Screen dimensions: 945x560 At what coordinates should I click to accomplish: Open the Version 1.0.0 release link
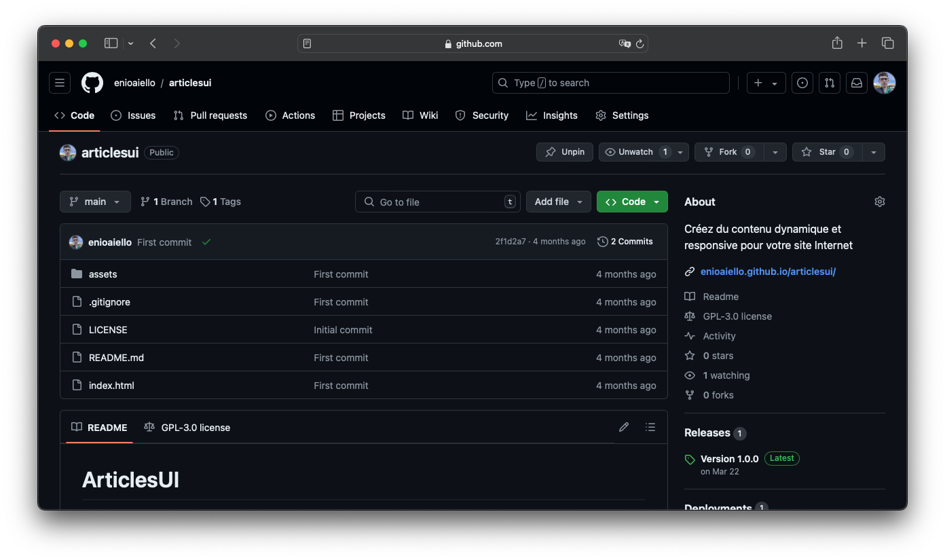pos(730,459)
